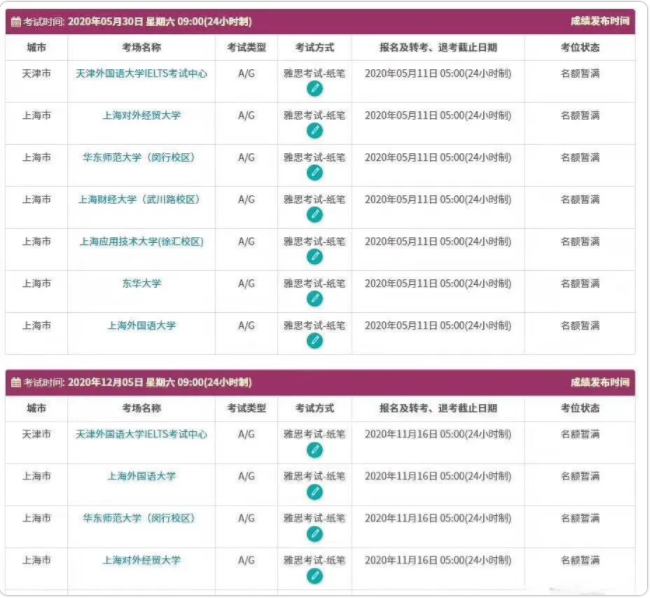Click pencil icon in 东华大学 row
The image size is (650, 598).
coord(315,299)
